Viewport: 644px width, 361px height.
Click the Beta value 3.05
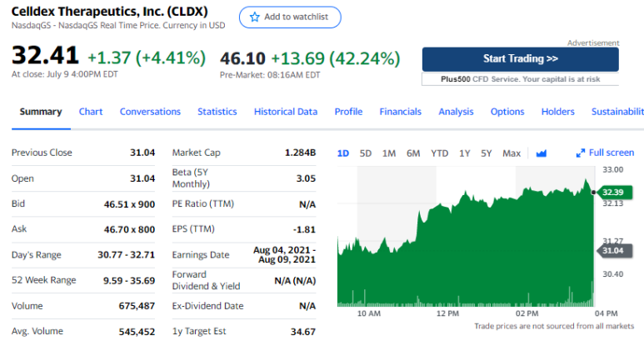(306, 178)
